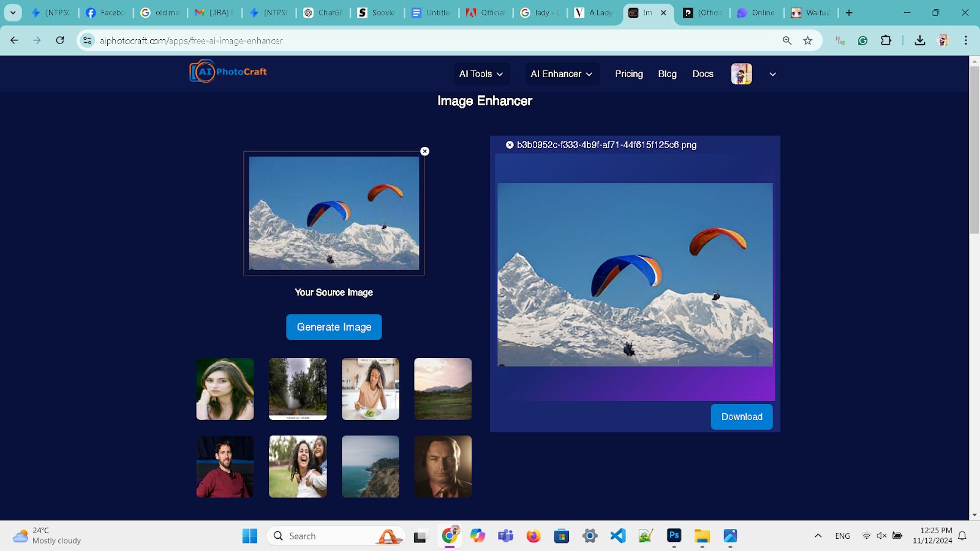Image resolution: width=980 pixels, height=551 pixels.
Task: Click the source paraglider image preview
Action: click(334, 213)
